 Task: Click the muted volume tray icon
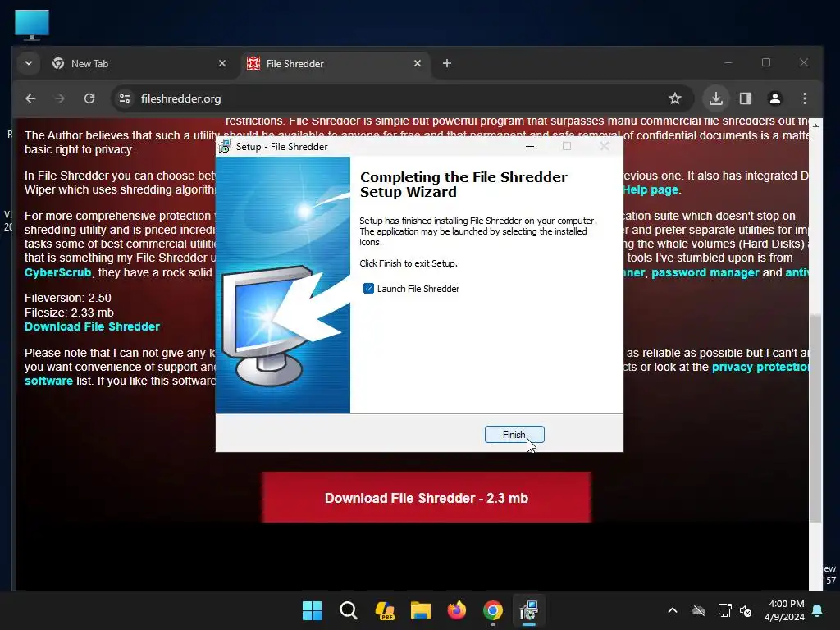pyautogui.click(x=746, y=610)
